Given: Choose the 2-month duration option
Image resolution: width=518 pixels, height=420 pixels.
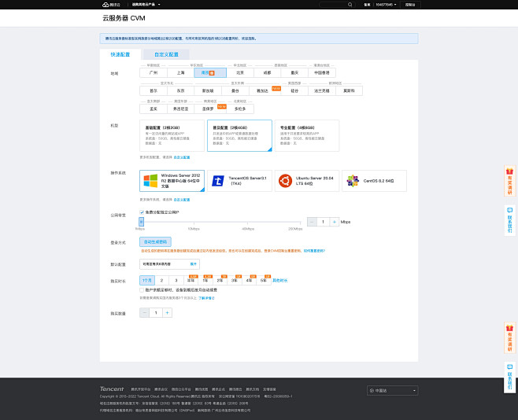Looking at the screenshot, I should click(x=161, y=281).
